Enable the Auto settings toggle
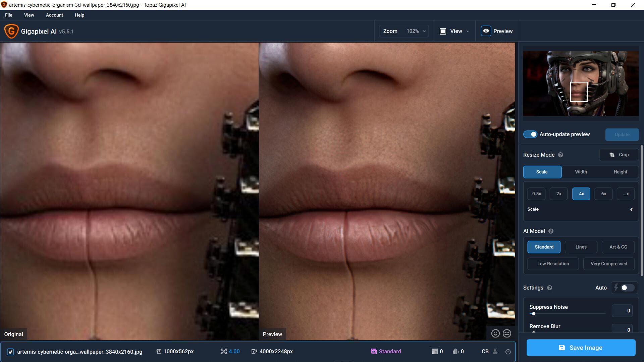 point(627,288)
